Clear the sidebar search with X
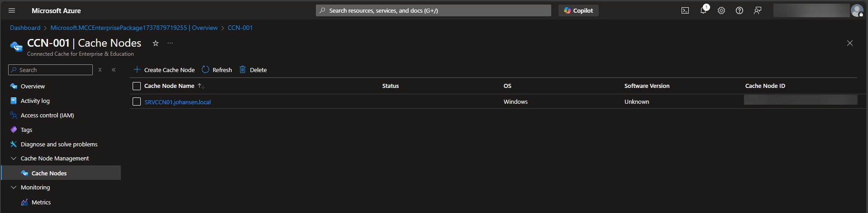 tap(100, 70)
